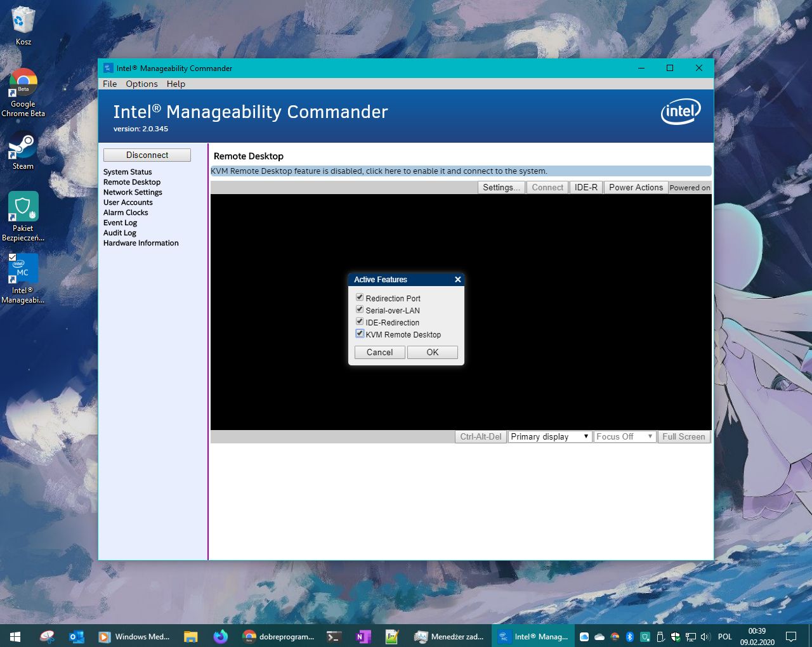812x647 pixels.
Task: Open OneNote from the taskbar
Action: (x=363, y=636)
